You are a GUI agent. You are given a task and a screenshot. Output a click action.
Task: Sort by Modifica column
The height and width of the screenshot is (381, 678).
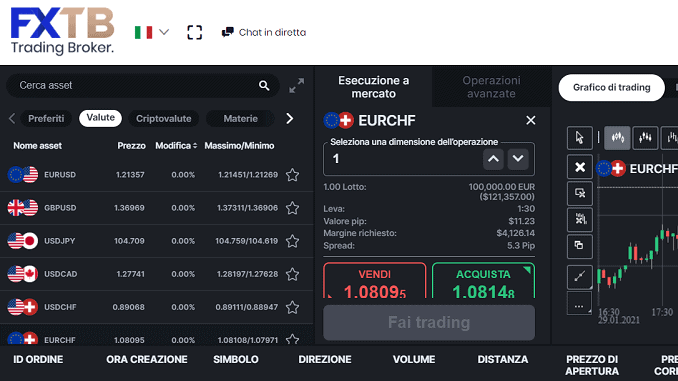point(176,146)
